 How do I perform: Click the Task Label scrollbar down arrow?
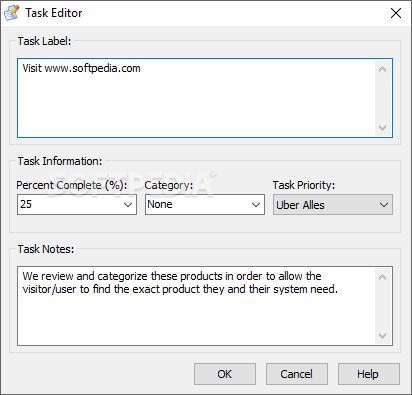(x=383, y=128)
